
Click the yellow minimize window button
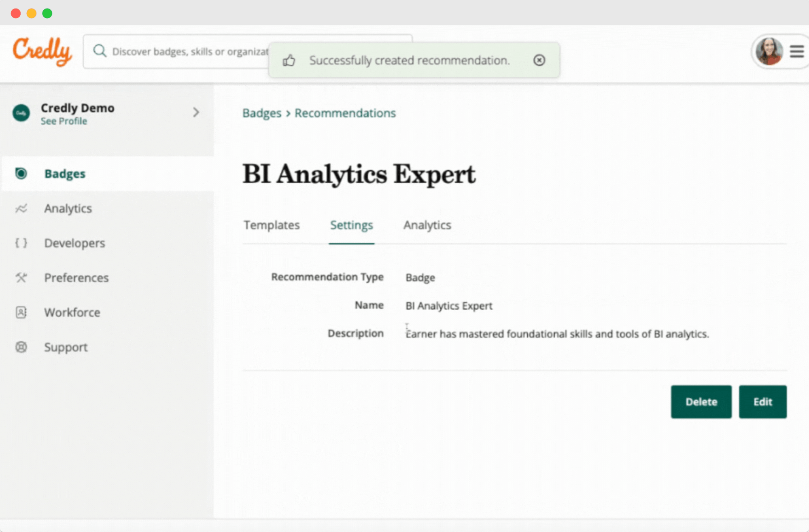click(x=32, y=13)
